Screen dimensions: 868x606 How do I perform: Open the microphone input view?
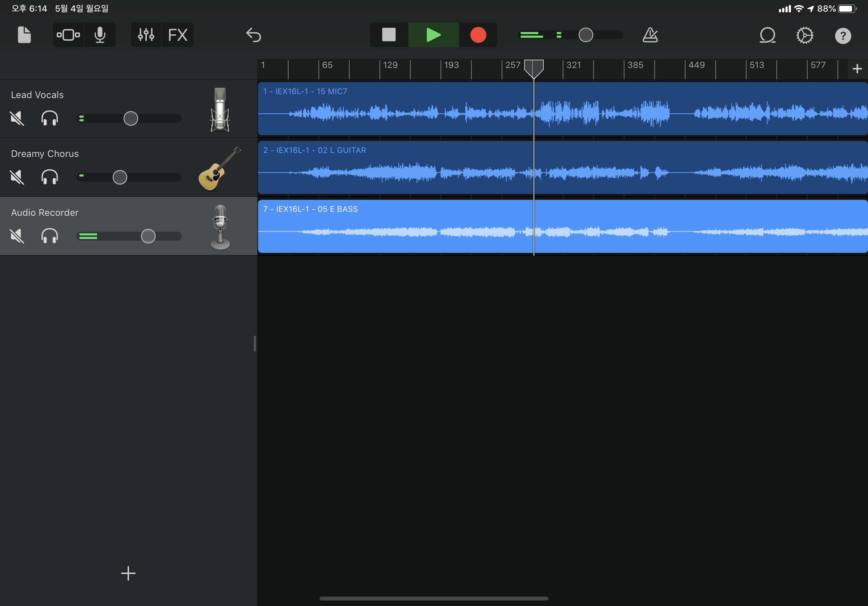tap(100, 35)
